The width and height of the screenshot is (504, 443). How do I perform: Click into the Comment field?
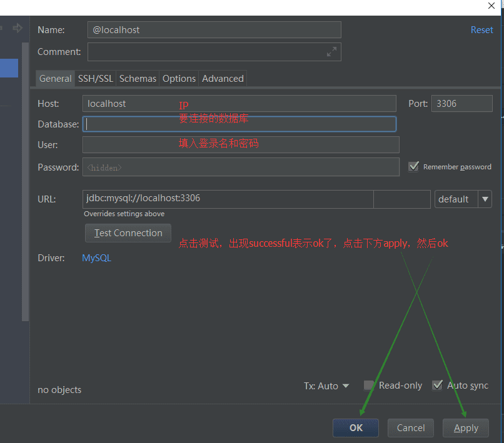click(x=214, y=52)
